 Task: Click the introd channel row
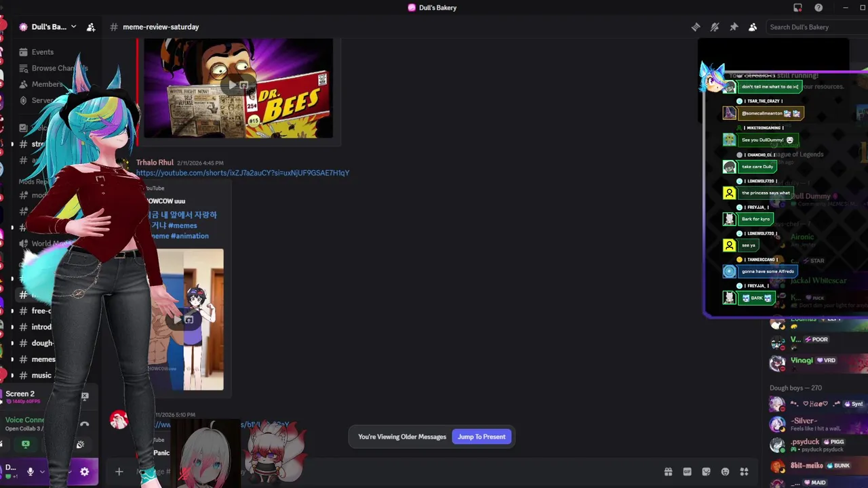pyautogui.click(x=41, y=327)
